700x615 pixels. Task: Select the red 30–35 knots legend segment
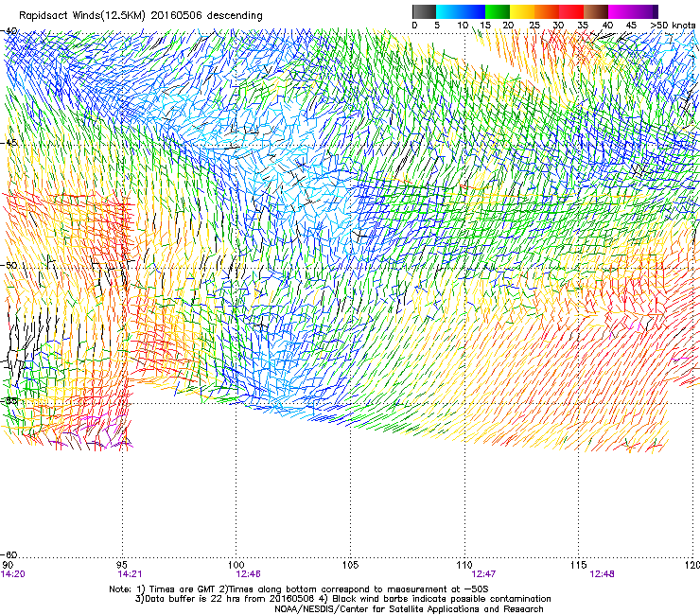pos(571,11)
